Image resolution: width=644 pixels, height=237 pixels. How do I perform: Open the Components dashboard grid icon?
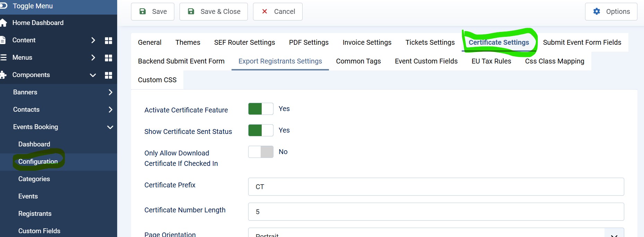point(108,75)
